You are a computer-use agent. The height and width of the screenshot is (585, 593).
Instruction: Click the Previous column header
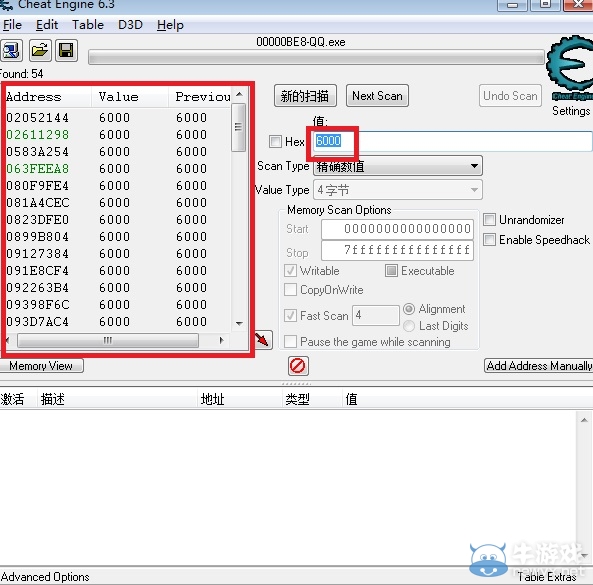(x=199, y=97)
